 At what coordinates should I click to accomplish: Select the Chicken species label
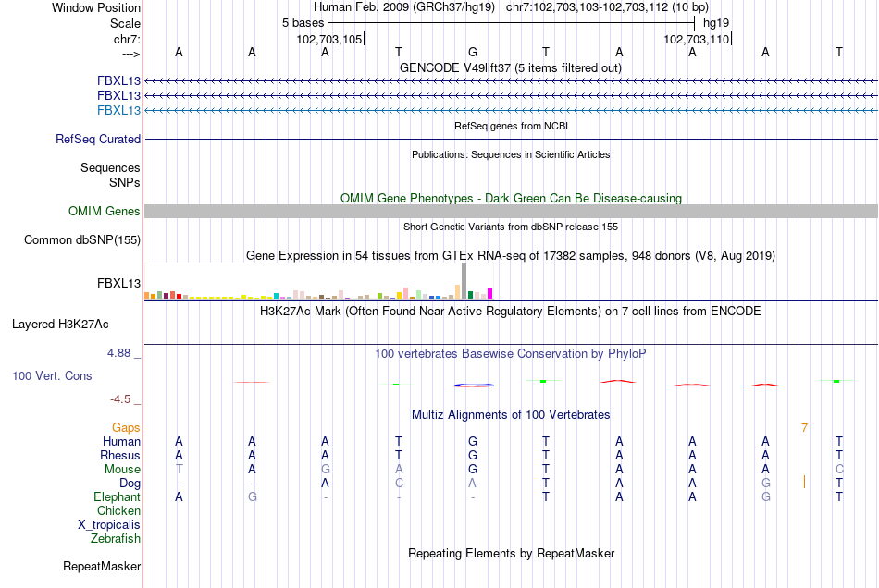click(x=118, y=510)
